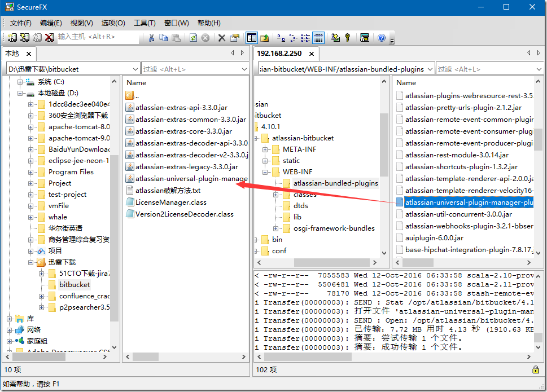Switch to details view icon
The height and width of the screenshot is (392, 547).
pyautogui.click(x=318, y=38)
